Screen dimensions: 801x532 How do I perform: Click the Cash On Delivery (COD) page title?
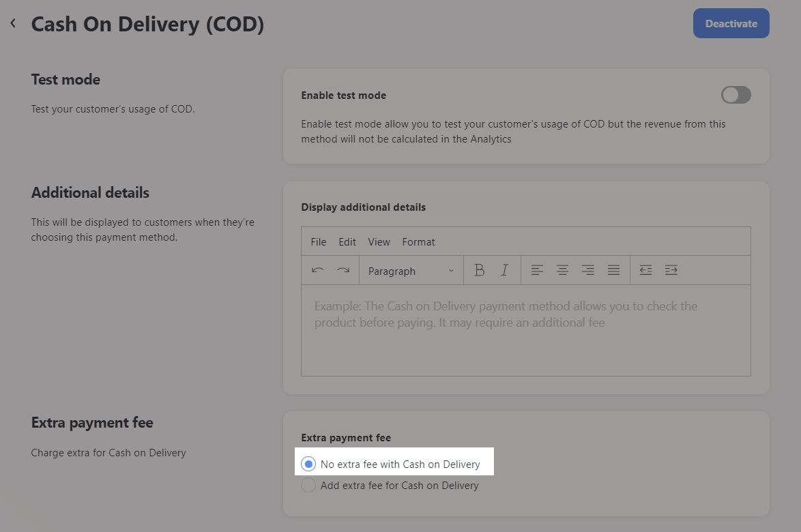click(x=147, y=24)
